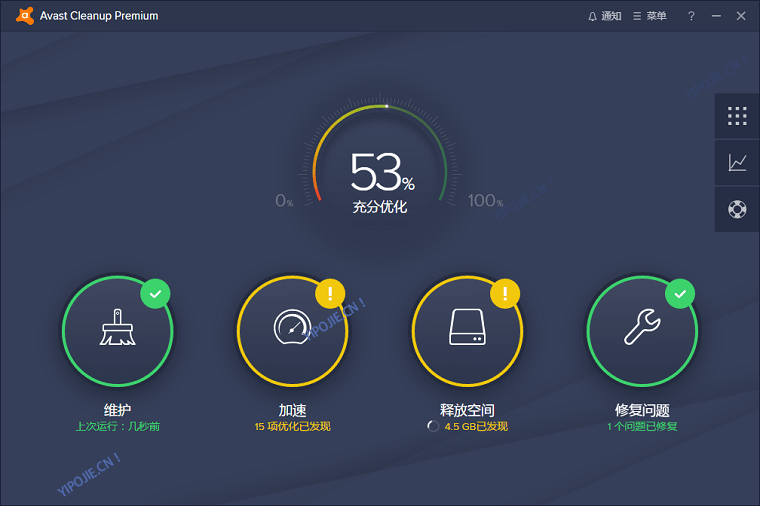Click the 4.5 GB已发现 status text
760x506 pixels.
tap(476, 427)
